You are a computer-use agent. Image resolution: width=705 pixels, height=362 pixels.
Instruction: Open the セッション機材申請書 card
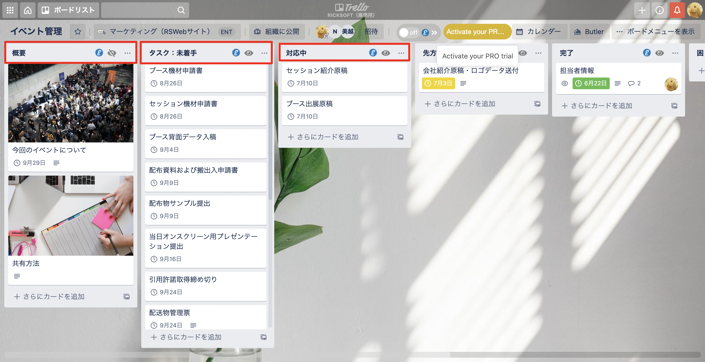pyautogui.click(x=205, y=110)
